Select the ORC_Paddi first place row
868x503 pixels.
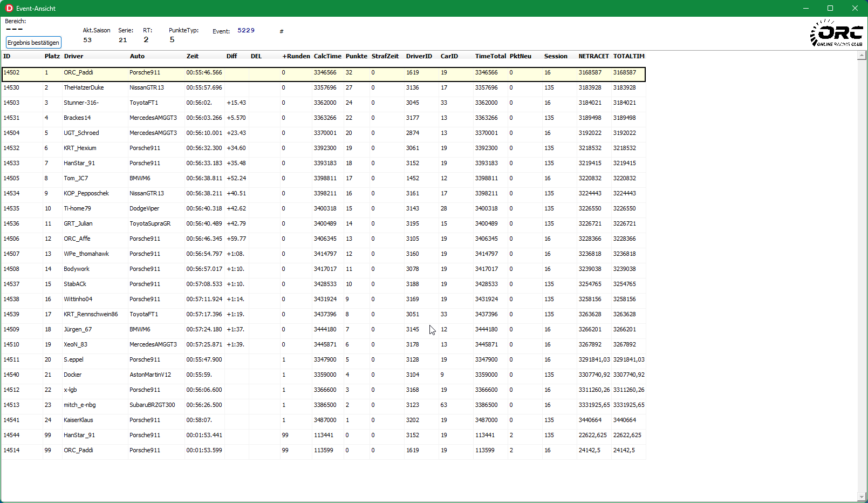coord(78,72)
